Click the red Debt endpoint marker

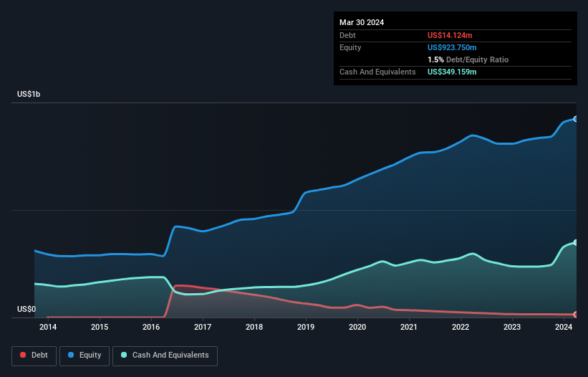[576, 315]
